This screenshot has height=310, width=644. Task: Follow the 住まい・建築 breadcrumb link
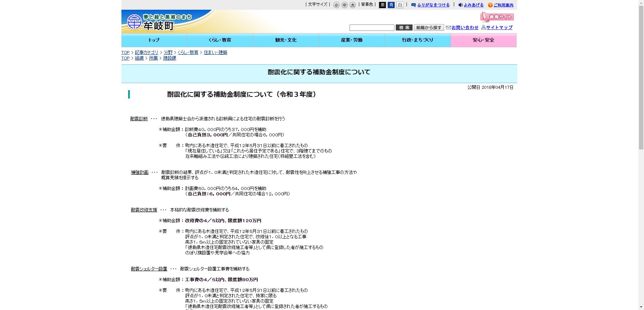tap(215, 52)
